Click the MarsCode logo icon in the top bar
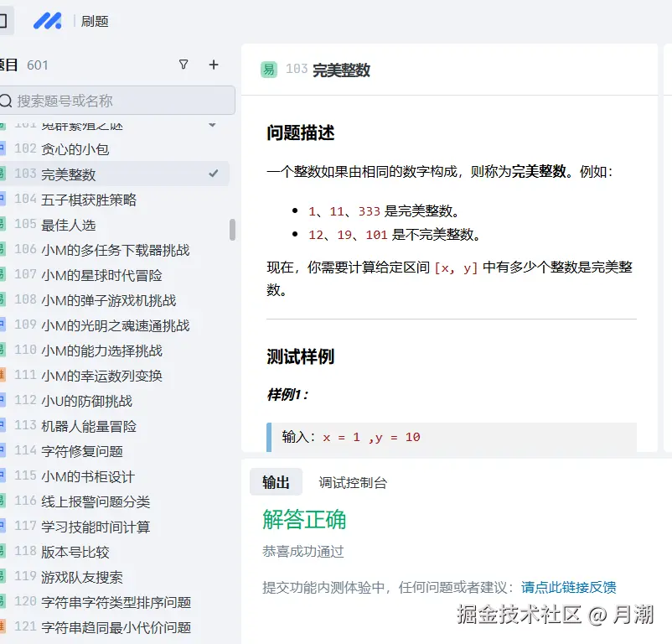This screenshot has height=644, width=672. click(47, 20)
